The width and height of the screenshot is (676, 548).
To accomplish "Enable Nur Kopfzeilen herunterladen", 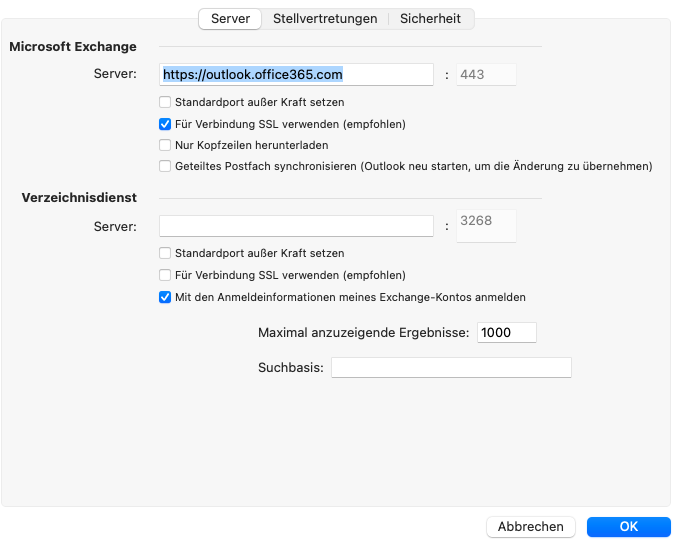I will coord(165,146).
